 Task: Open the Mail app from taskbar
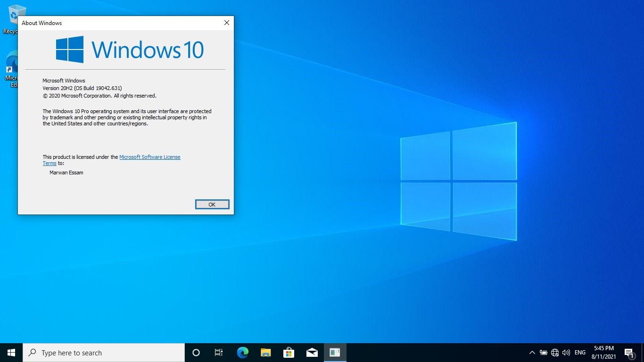click(x=312, y=353)
